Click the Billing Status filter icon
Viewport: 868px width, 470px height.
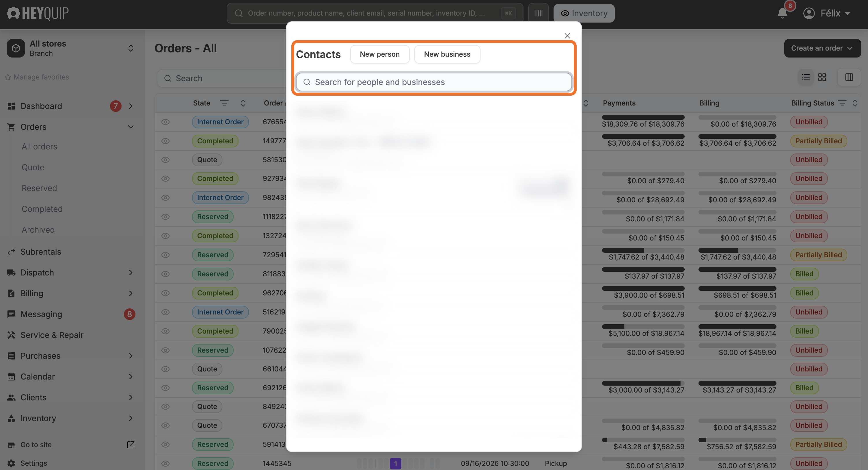842,103
